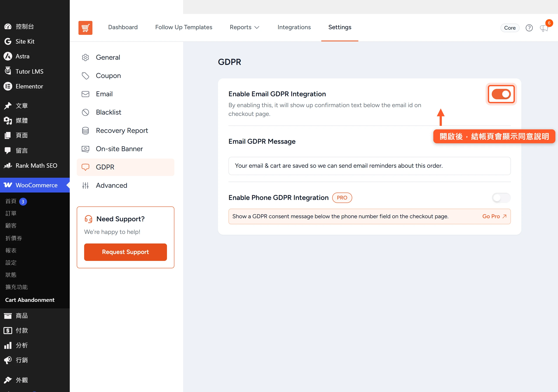Viewport: 558px width, 392px height.
Task: Open WooCommerce 折價券 submenu link
Action: 14,238
